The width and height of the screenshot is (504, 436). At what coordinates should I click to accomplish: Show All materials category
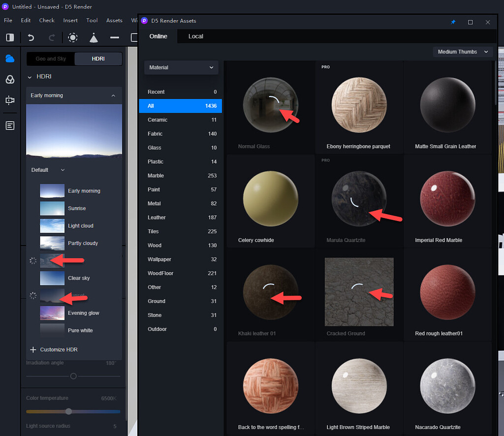pos(181,106)
